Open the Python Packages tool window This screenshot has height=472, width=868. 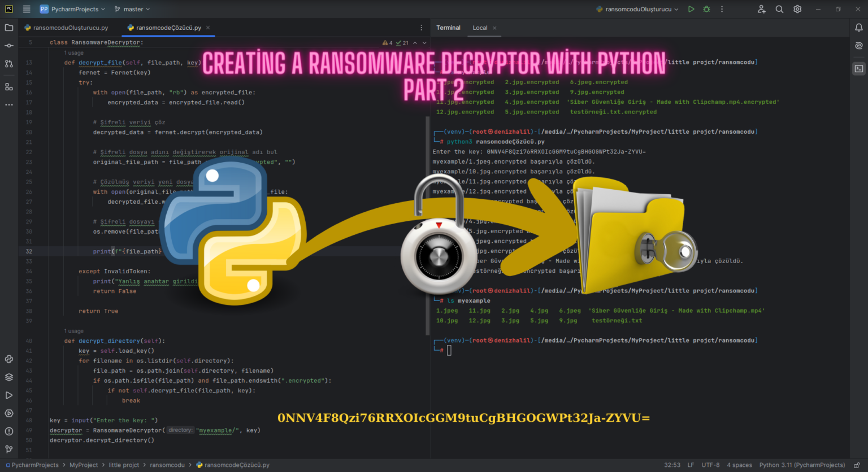point(8,377)
